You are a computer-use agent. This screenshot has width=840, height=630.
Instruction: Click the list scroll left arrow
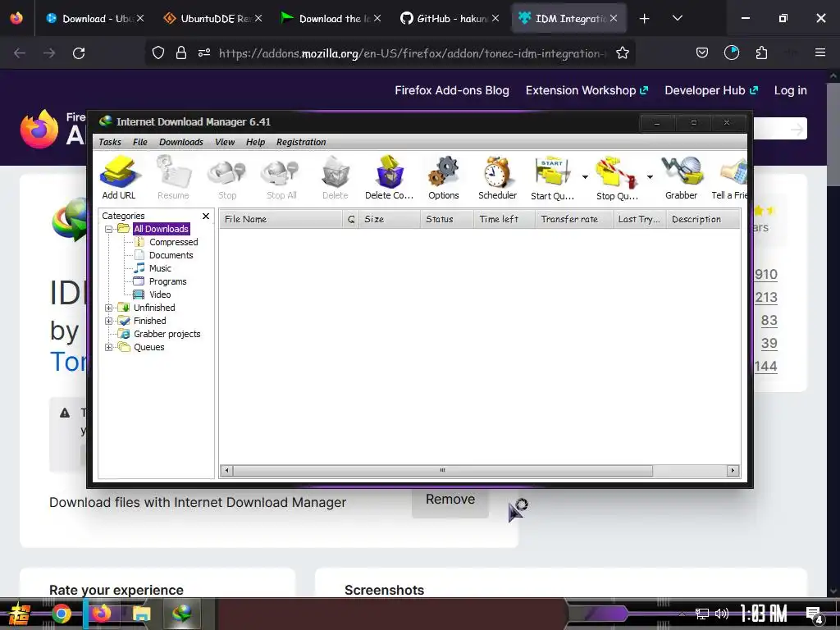(x=226, y=470)
